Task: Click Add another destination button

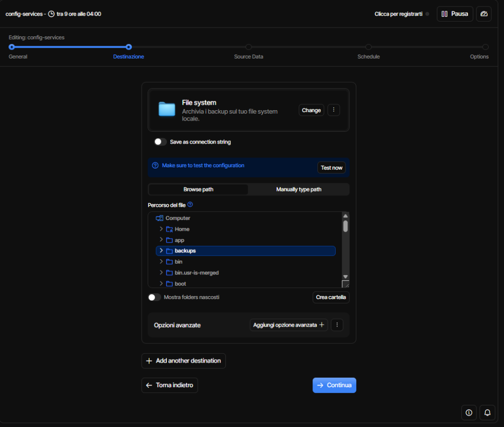Action: point(184,361)
